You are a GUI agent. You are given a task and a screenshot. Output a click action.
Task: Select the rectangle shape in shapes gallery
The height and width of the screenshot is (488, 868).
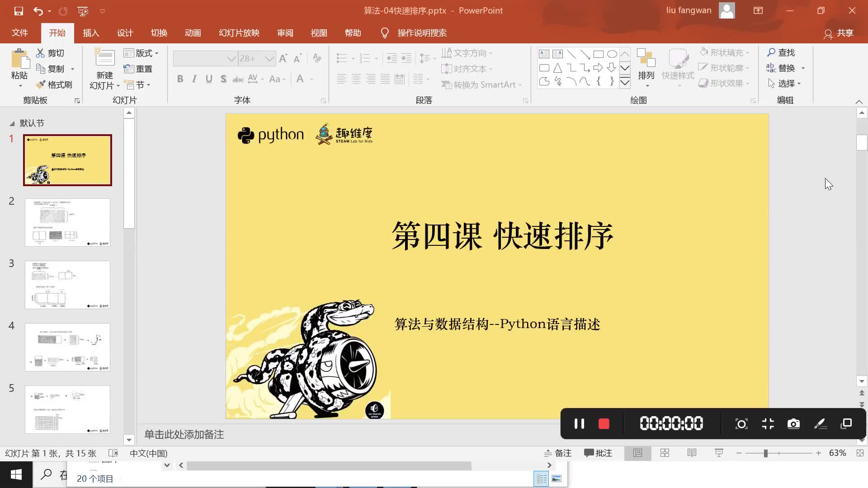point(598,54)
